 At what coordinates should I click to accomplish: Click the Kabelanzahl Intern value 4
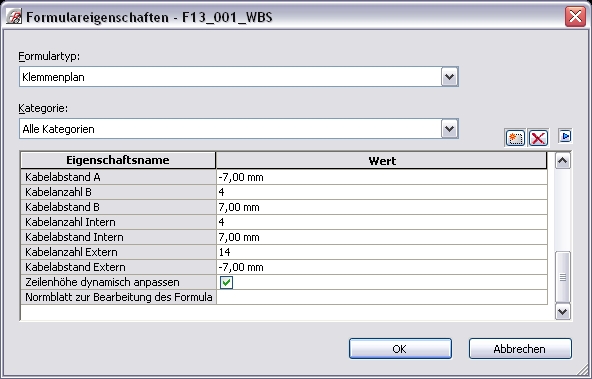tap(382, 222)
